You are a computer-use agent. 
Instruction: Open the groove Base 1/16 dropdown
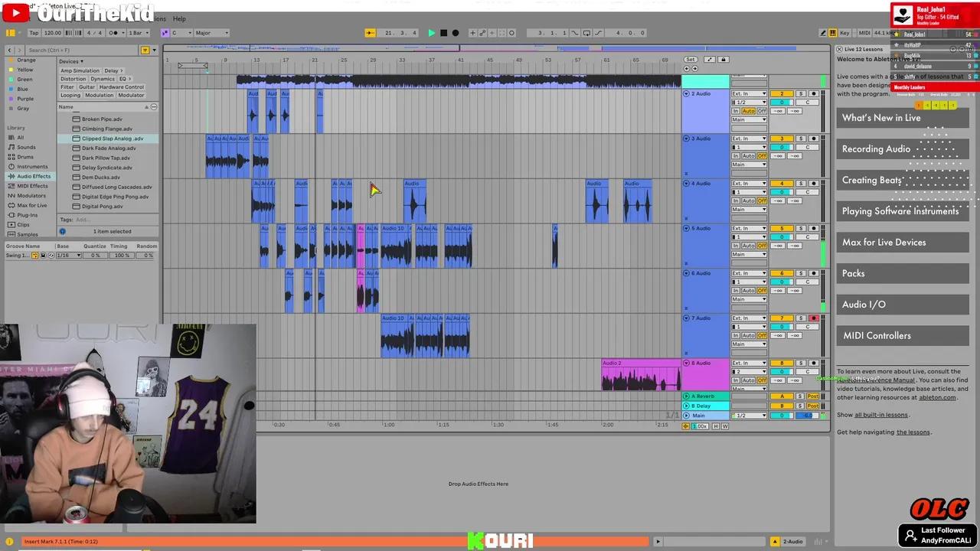(68, 256)
